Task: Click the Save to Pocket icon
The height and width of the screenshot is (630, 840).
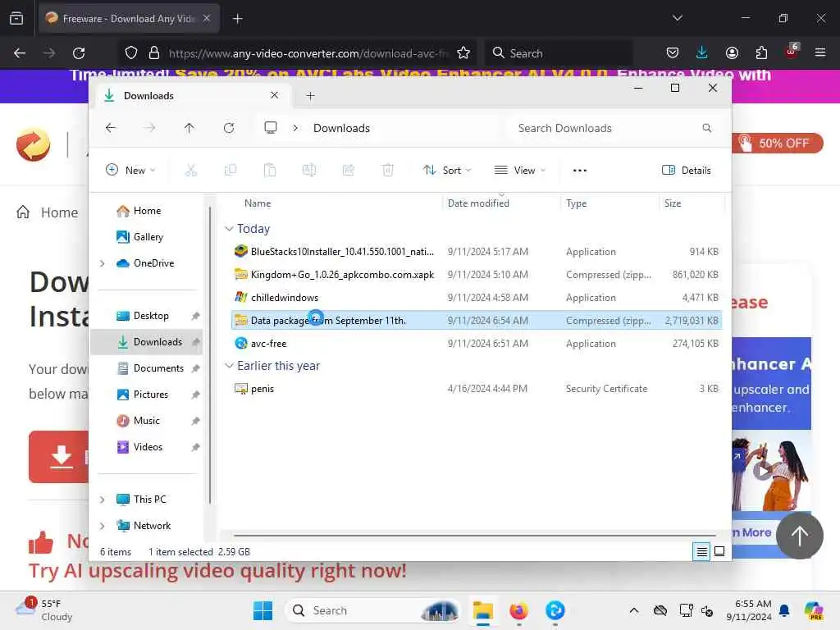Action: pos(673,52)
